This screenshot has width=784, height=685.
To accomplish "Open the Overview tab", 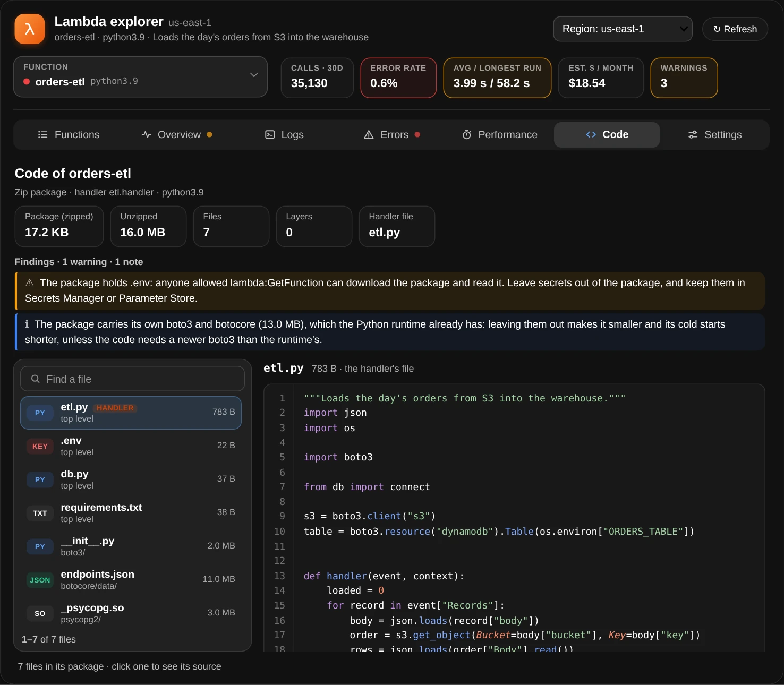I will (177, 135).
